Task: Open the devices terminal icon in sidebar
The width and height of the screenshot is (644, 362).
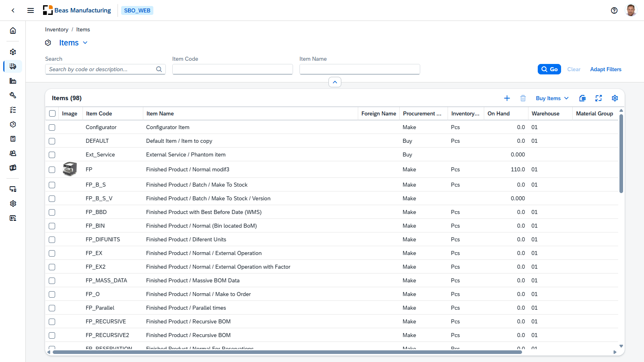Action: pyautogui.click(x=13, y=189)
